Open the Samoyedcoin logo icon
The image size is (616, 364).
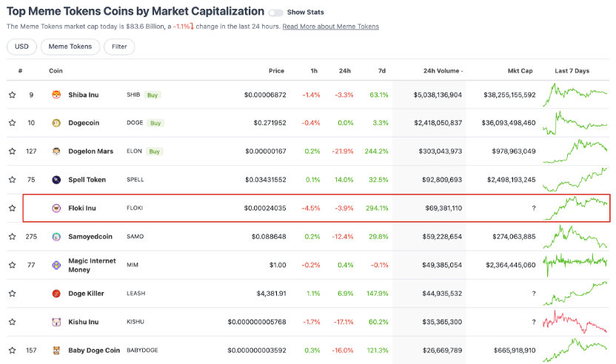coord(56,237)
